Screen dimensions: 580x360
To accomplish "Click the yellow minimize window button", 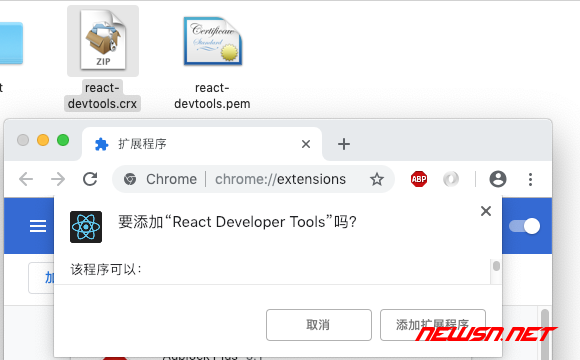I will tap(43, 140).
